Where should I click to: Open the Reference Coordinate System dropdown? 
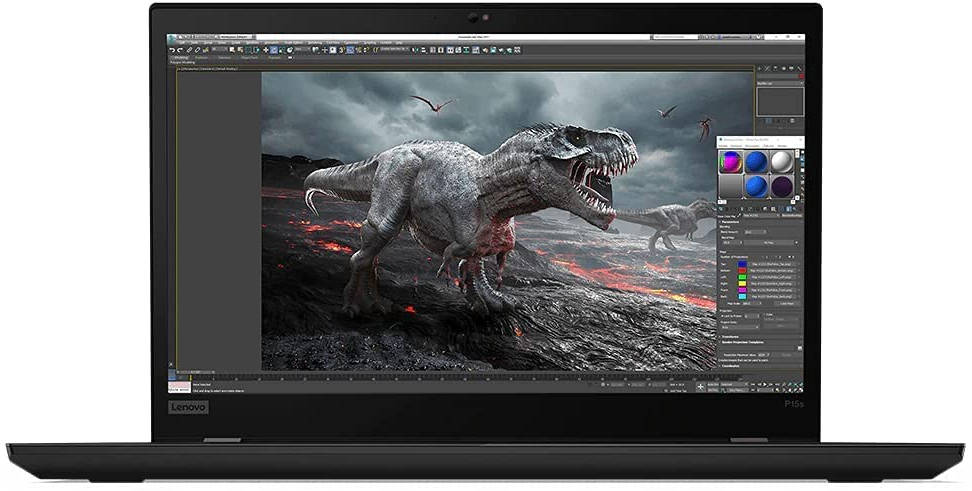pos(301,50)
